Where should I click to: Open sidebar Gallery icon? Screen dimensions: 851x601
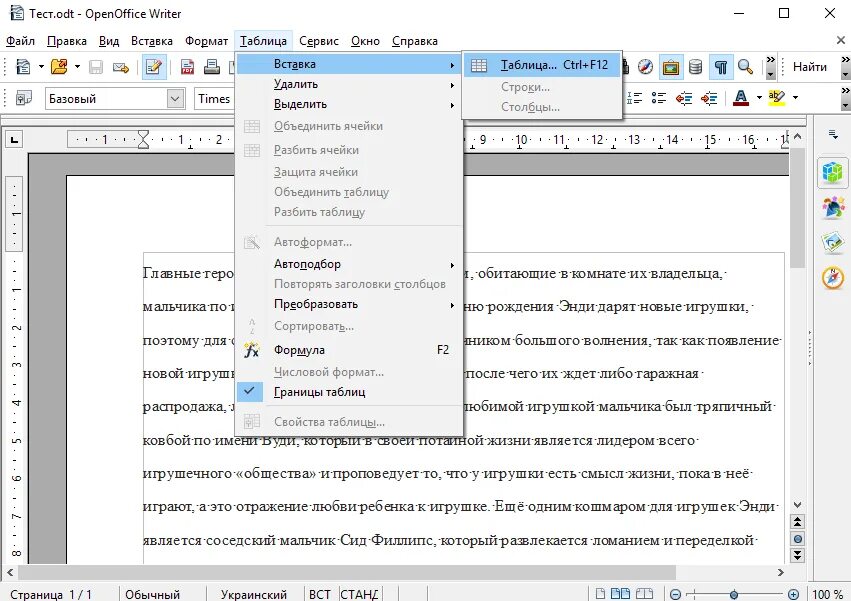tap(833, 243)
